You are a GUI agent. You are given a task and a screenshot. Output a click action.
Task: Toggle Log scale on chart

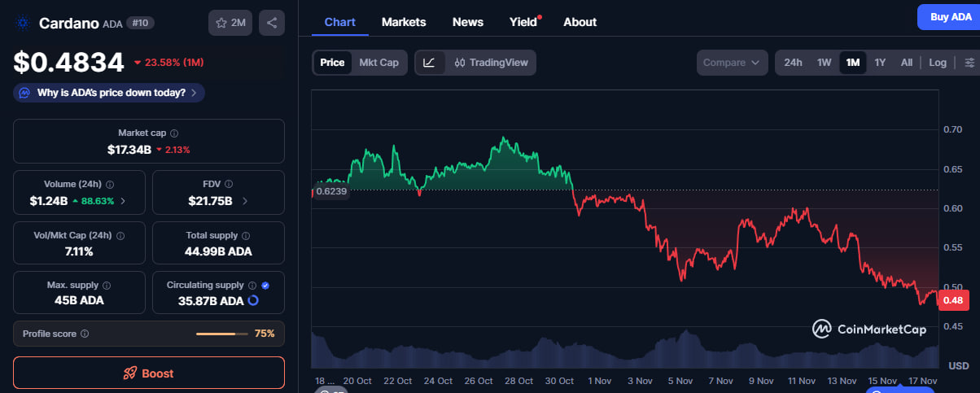(938, 63)
